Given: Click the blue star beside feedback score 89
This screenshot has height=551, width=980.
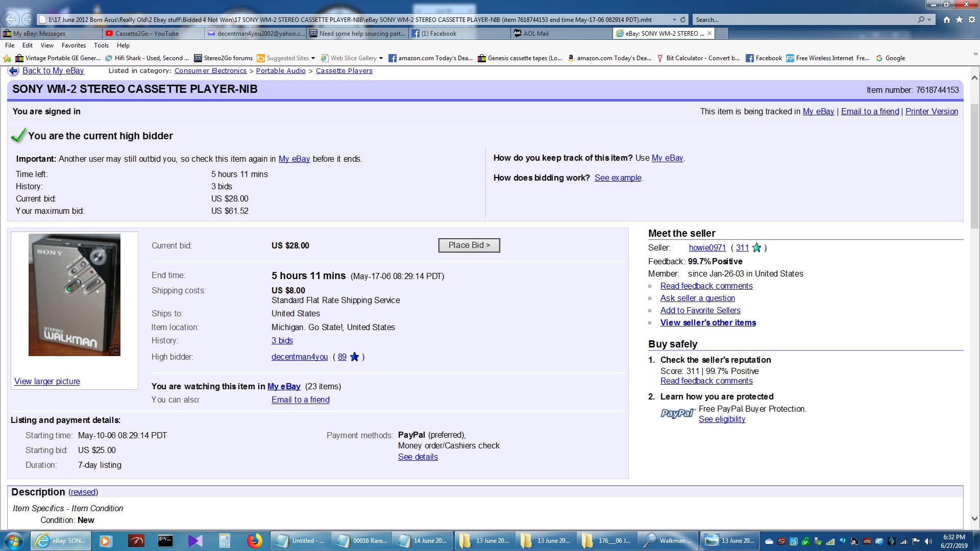Looking at the screenshot, I should 354,357.
